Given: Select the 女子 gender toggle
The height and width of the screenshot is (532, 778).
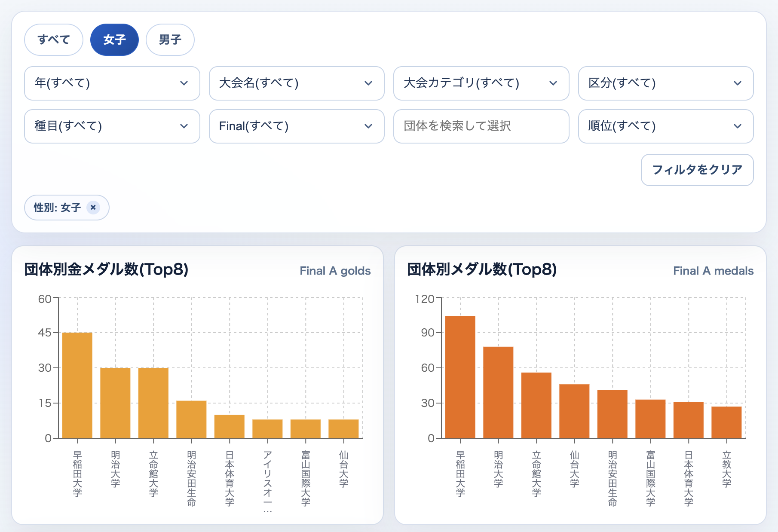Looking at the screenshot, I should click(x=114, y=40).
